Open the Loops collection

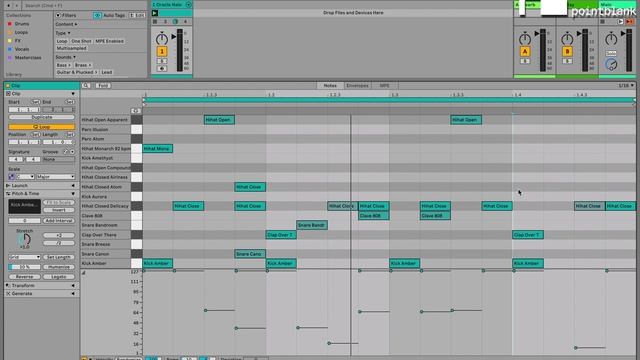point(21,32)
